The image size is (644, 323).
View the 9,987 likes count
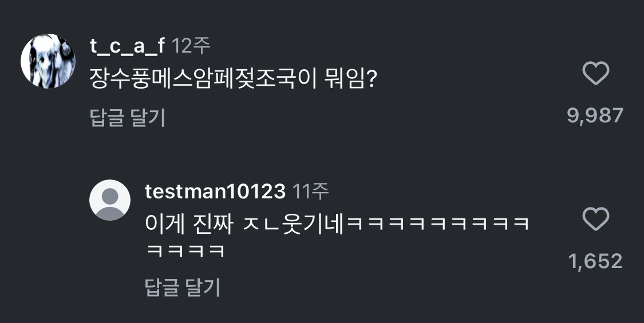(595, 115)
